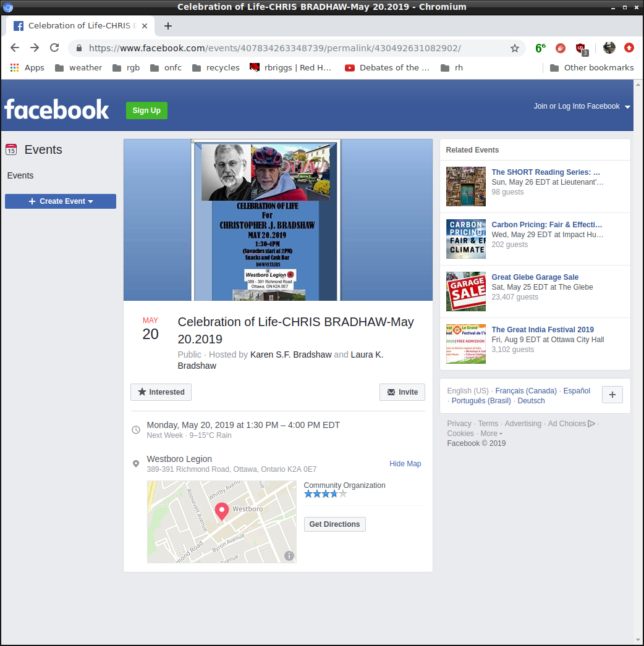Switch language to Français (Canada)
The image size is (644, 646).
pyautogui.click(x=526, y=390)
